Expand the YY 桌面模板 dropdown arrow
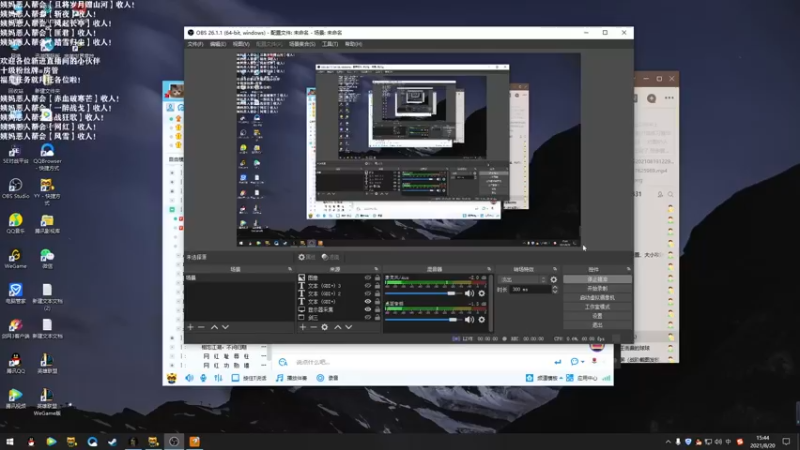 pos(561,378)
